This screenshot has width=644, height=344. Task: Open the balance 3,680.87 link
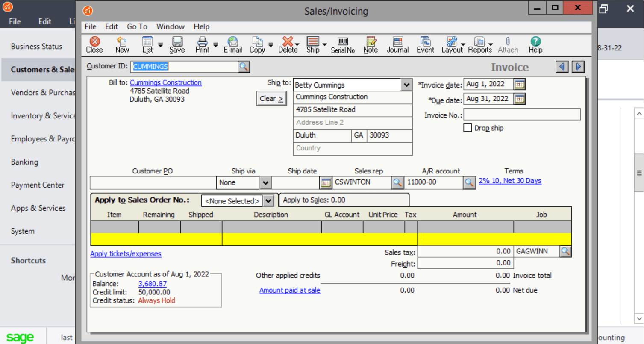[153, 284]
